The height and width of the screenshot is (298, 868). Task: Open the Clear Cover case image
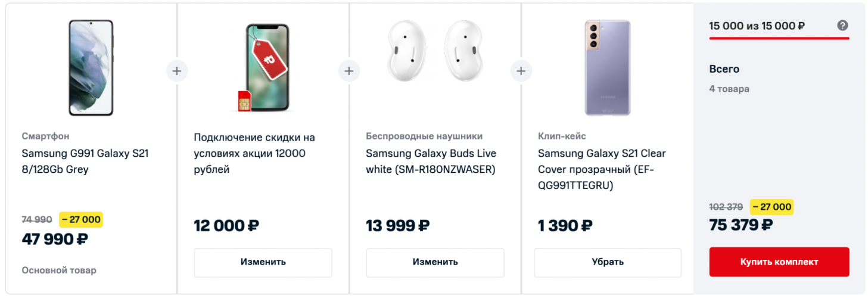pos(607,67)
